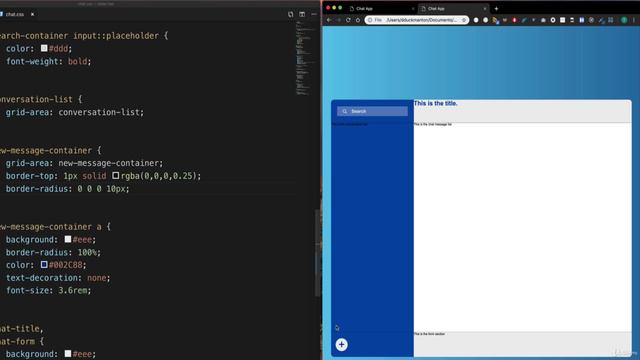Click the Search field in chat app
Screen dimensions: 640x360
pyautogui.click(x=372, y=111)
